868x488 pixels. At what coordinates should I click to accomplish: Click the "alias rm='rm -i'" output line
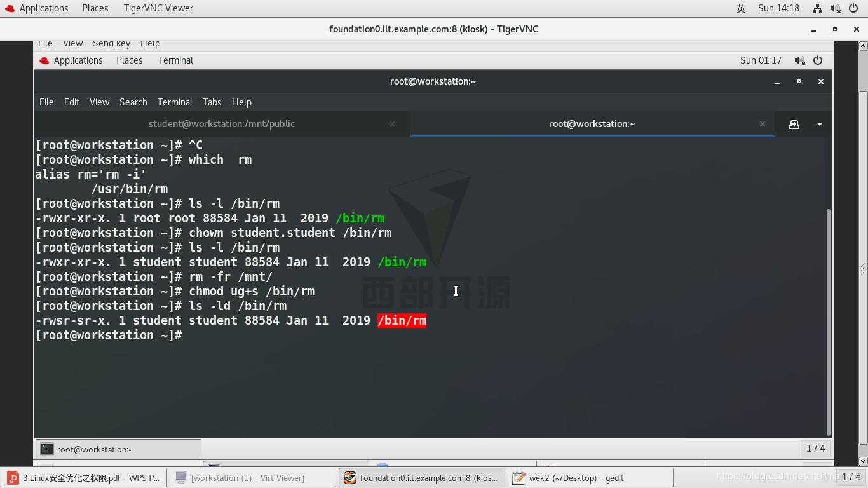(x=90, y=175)
